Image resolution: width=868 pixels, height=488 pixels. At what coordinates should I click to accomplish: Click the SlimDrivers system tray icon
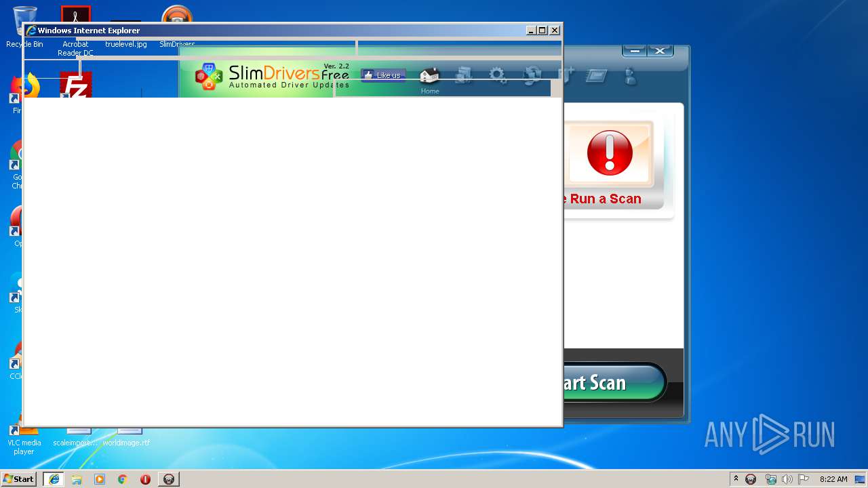point(751,479)
